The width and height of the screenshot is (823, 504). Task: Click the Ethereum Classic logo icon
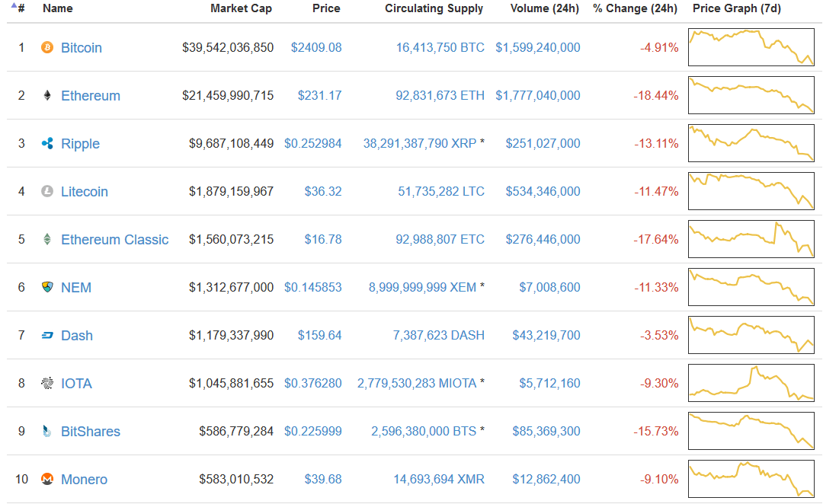pyautogui.click(x=47, y=240)
